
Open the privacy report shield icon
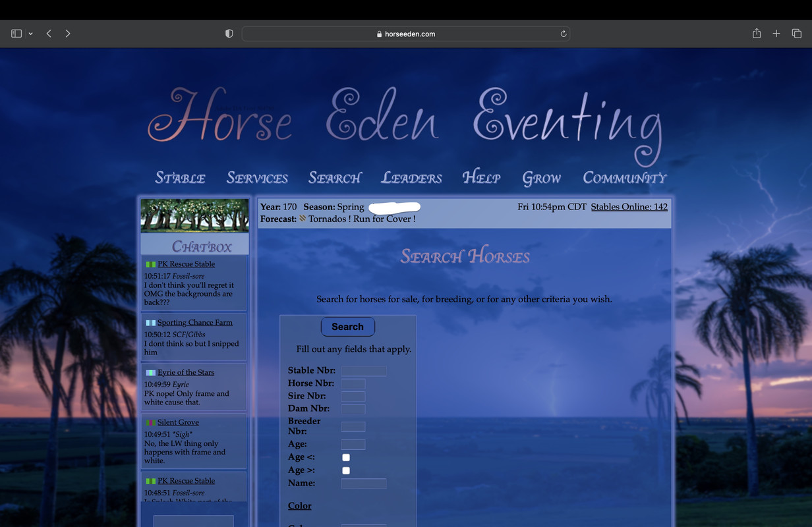point(229,34)
